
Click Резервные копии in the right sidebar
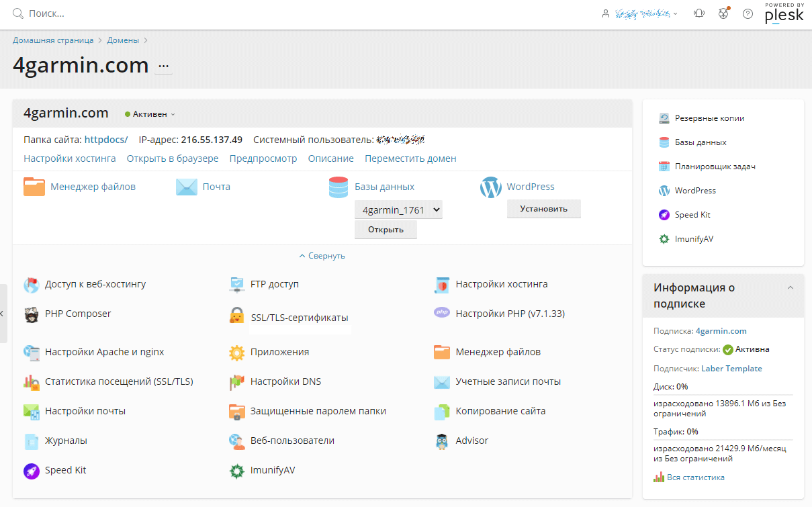click(709, 118)
